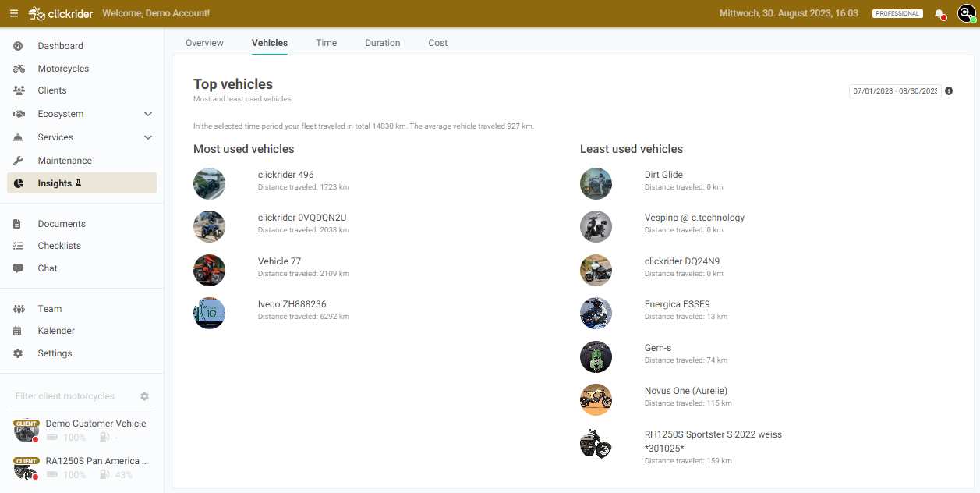Open Novus One (Aurelie) thumbnail
Screen dimensions: 980x493
click(x=596, y=399)
